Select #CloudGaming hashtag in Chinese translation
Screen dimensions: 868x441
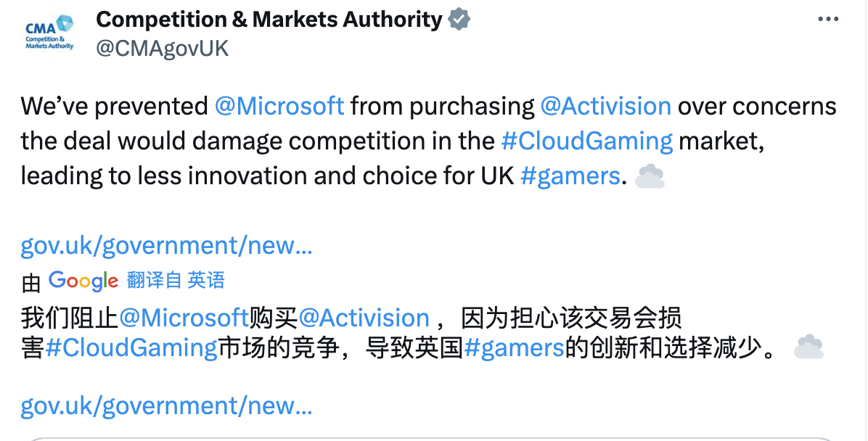click(131, 347)
